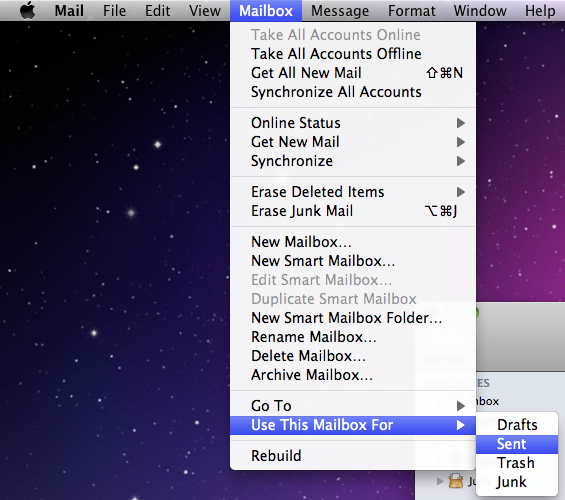Choose New Smart Mailbox Folder…
The height and width of the screenshot is (500, 565).
pyautogui.click(x=353, y=318)
